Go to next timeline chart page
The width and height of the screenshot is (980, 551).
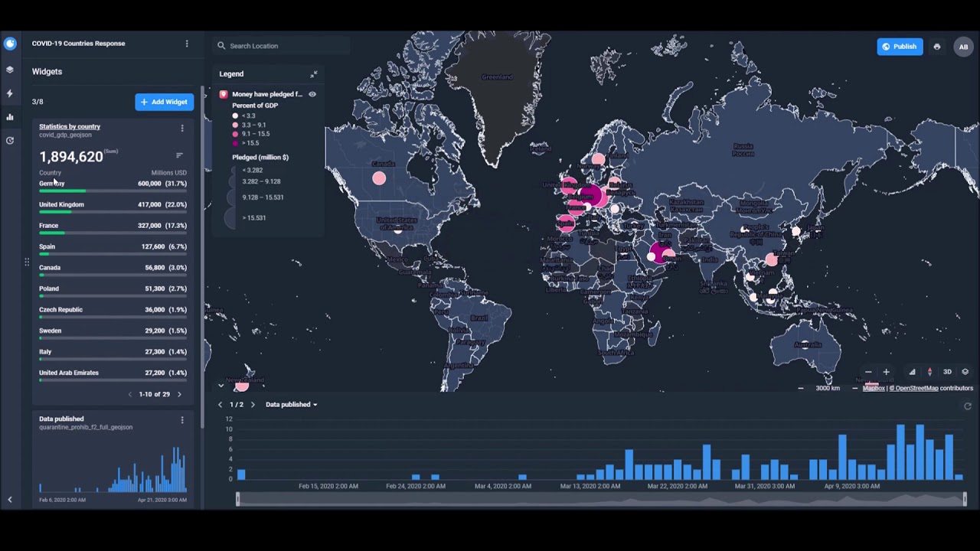pos(253,405)
